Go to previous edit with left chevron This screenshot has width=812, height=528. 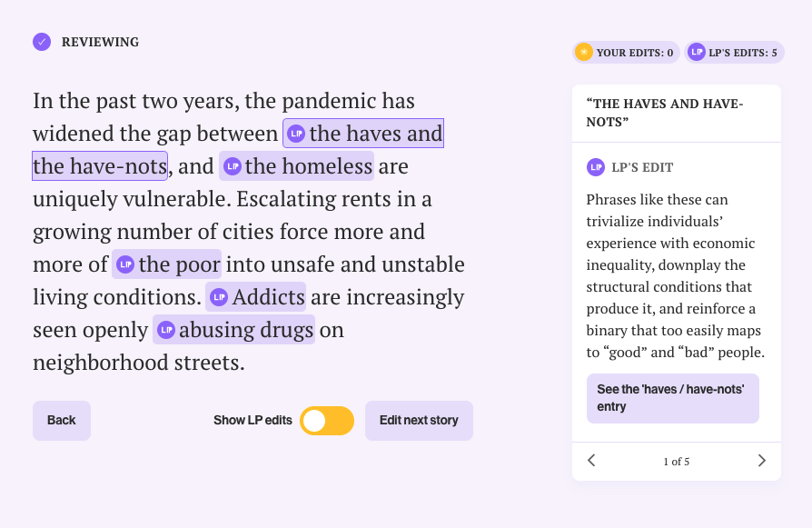pos(591,461)
